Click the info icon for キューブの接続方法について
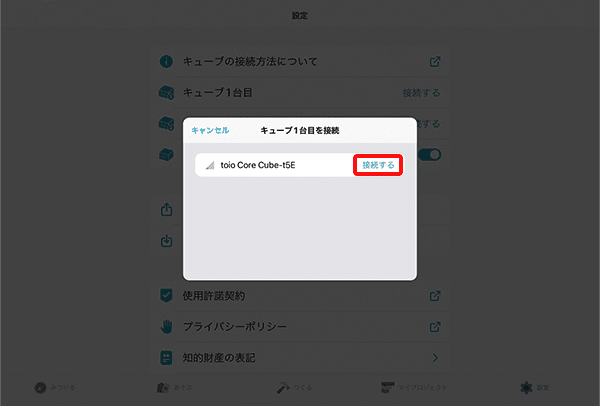 coord(166,61)
